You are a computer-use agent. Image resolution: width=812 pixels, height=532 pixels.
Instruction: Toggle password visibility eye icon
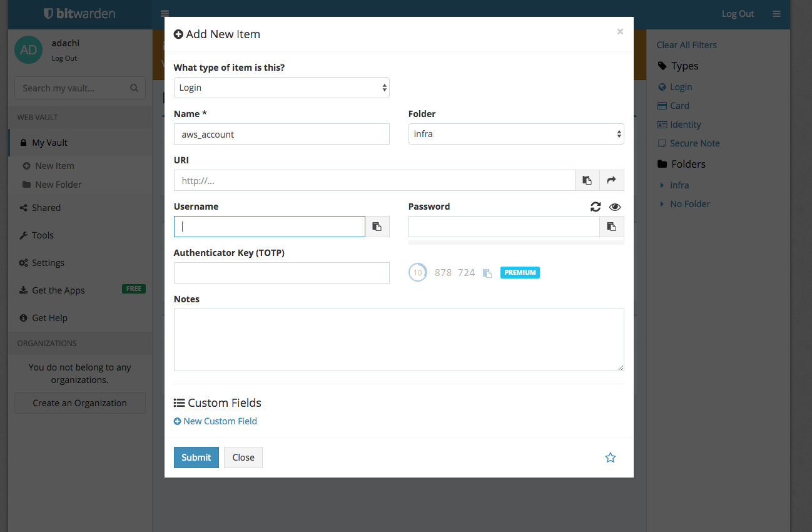tap(614, 207)
